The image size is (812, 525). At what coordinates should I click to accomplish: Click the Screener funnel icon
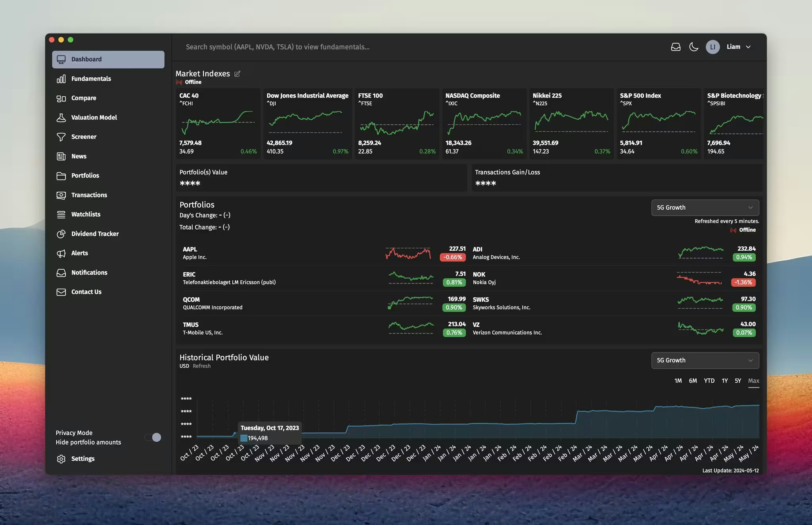(61, 137)
